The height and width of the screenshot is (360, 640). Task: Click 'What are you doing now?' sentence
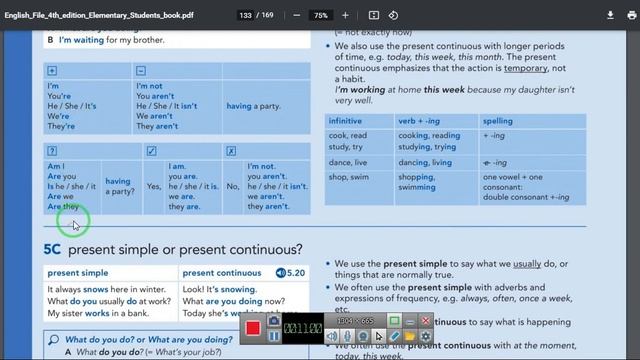point(233,301)
